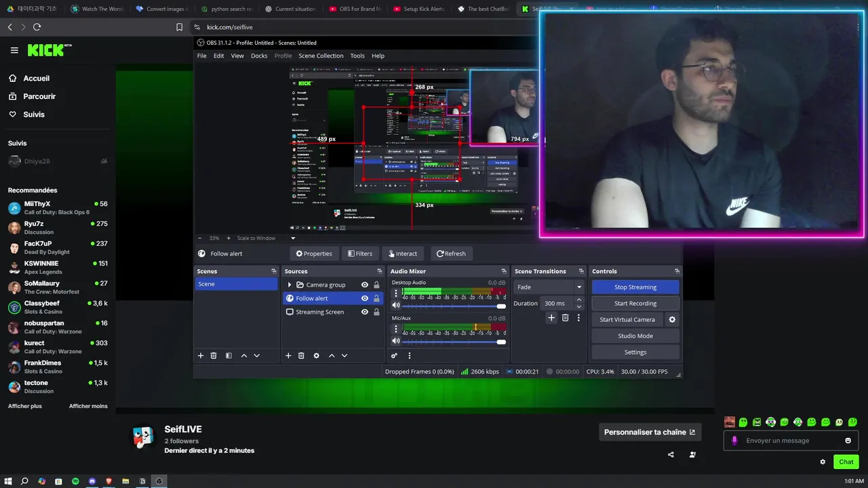Add a new source in Sources panel
This screenshot has height=488, width=868.
pos(288,356)
